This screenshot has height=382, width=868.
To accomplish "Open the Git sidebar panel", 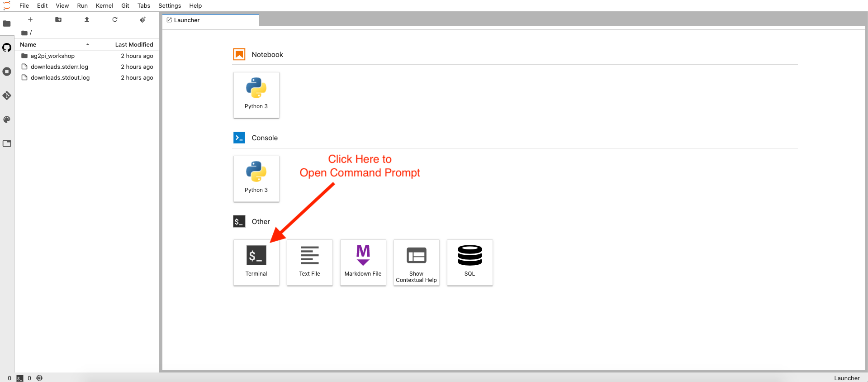I will point(7,95).
